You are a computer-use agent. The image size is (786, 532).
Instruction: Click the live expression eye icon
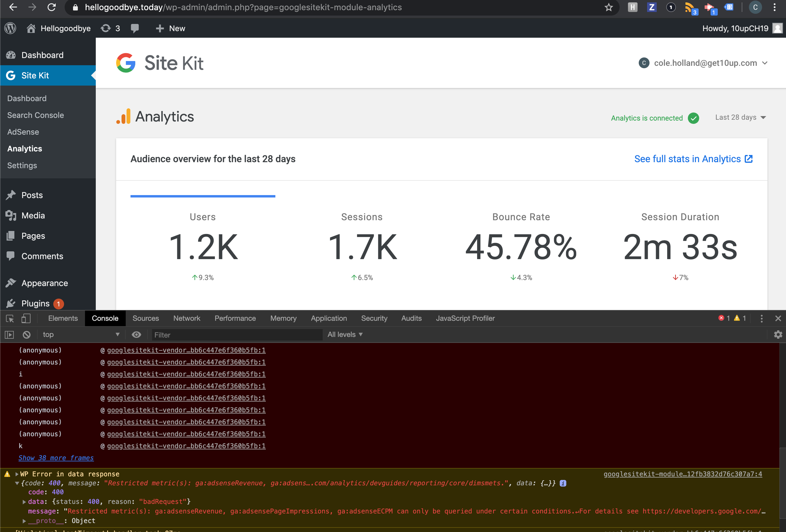pyautogui.click(x=136, y=335)
